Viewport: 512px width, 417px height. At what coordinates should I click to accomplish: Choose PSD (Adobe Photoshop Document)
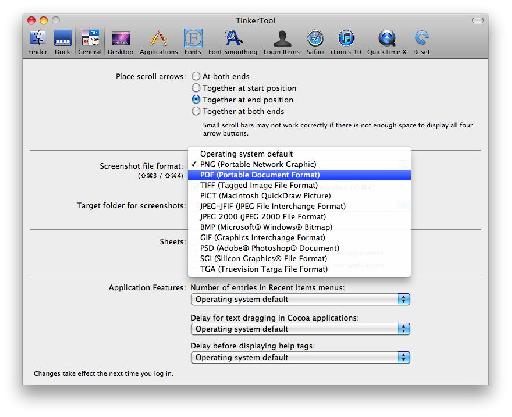coord(299,248)
